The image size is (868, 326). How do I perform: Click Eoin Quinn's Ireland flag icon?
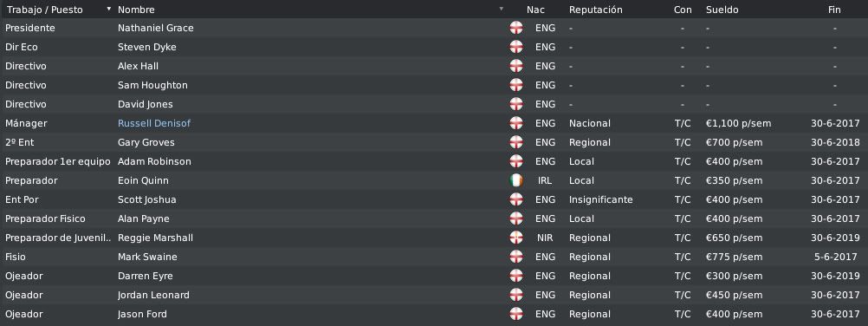click(516, 180)
